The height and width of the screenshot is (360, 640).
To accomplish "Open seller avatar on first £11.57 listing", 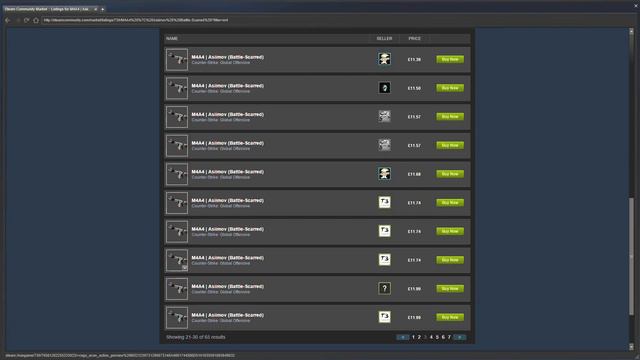I will (384, 116).
